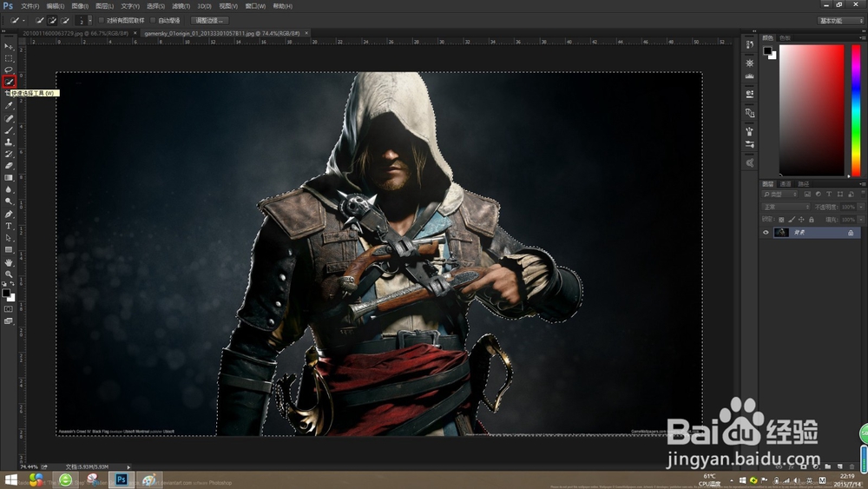
Task: Select the Gradient tool
Action: coord(9,178)
